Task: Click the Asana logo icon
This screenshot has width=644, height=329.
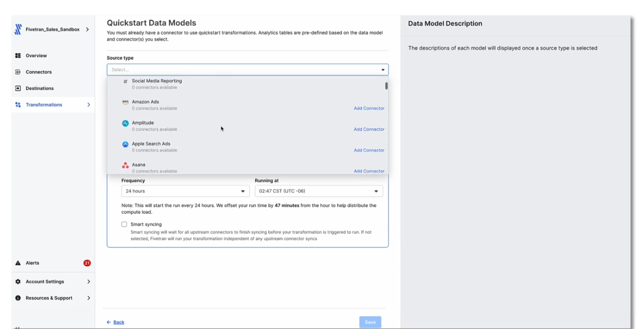Action: (x=125, y=165)
